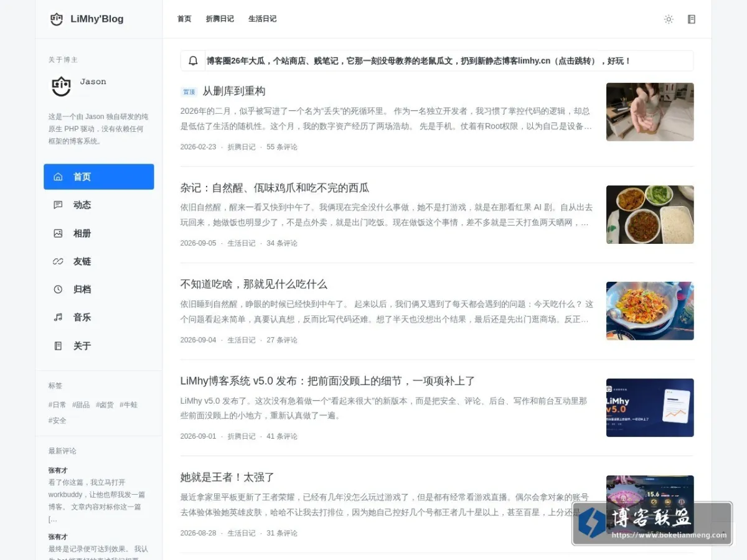Click the music note icon beside 音乐
The image size is (747, 560).
coord(58,317)
